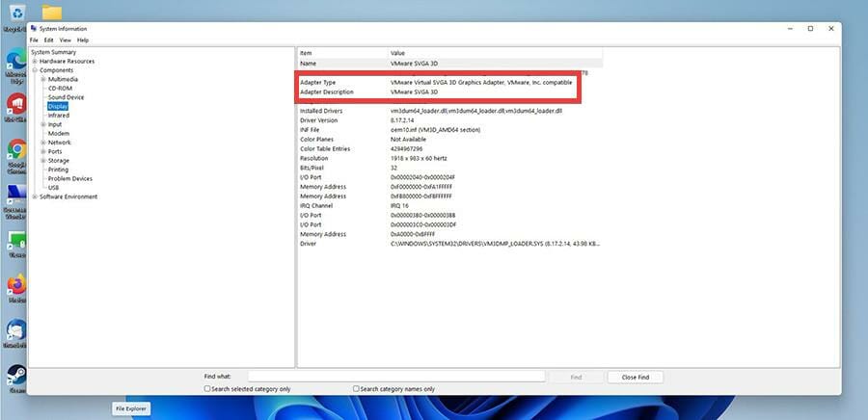This screenshot has width=868, height=420.
Task: Select the Adapter Type row
Action: 450,82
